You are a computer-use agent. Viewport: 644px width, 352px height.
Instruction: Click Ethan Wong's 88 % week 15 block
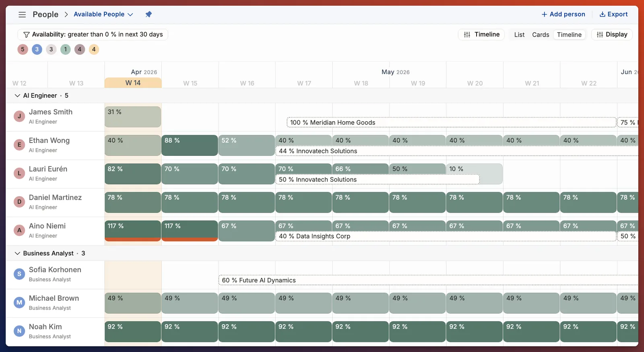tap(190, 145)
